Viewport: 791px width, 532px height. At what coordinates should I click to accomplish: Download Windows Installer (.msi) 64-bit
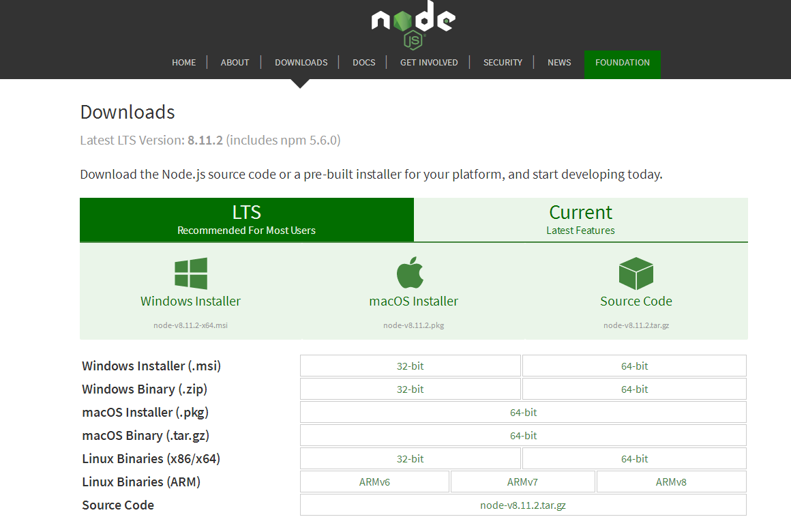tap(635, 366)
